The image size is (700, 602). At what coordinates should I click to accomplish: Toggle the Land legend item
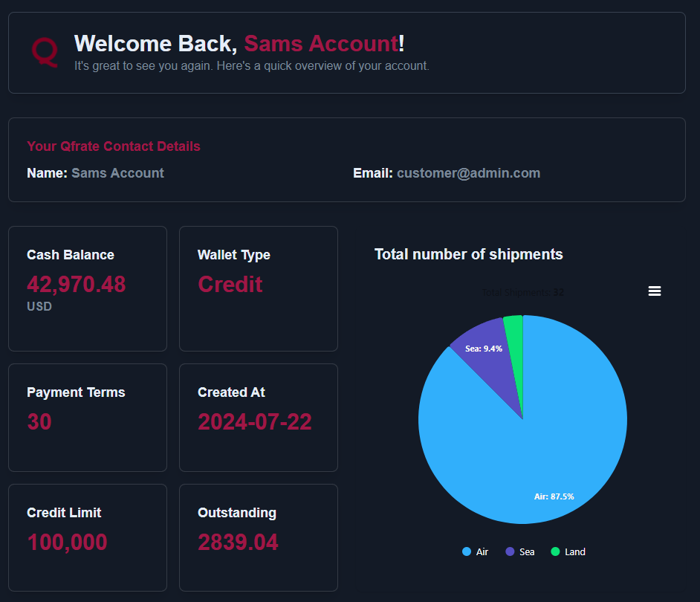pos(568,552)
